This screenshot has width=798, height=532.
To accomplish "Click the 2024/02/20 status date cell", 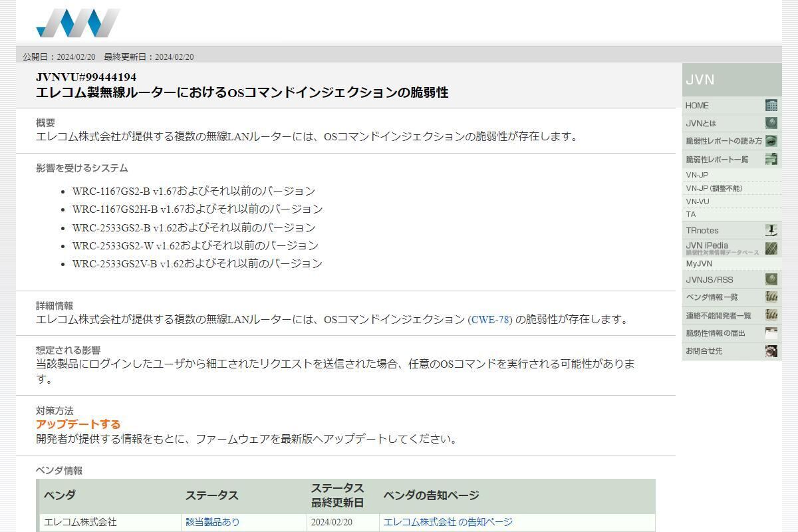I will (343, 522).
